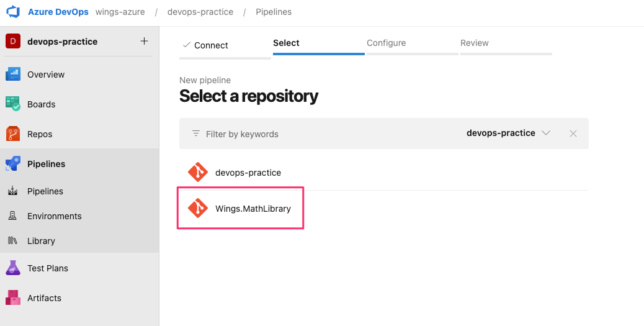Open the Pipelines sub-item in sidebar
This screenshot has width=644, height=326.
pyautogui.click(x=45, y=191)
